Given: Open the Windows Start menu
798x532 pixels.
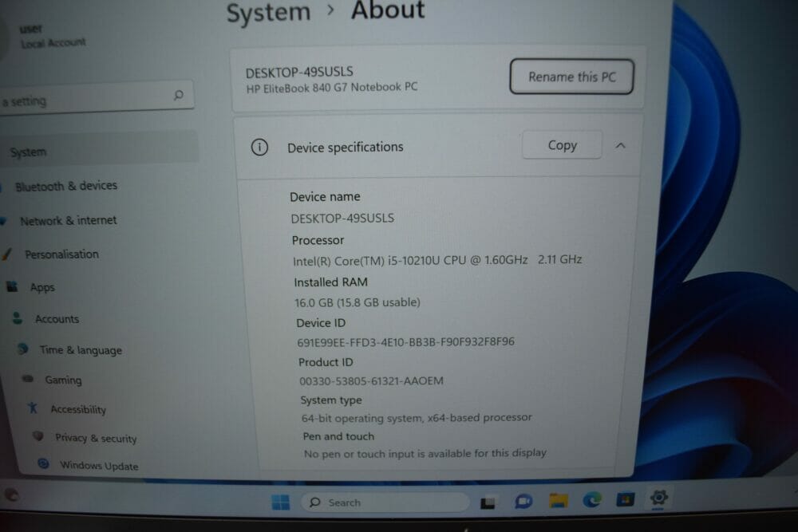Looking at the screenshot, I should point(280,502).
